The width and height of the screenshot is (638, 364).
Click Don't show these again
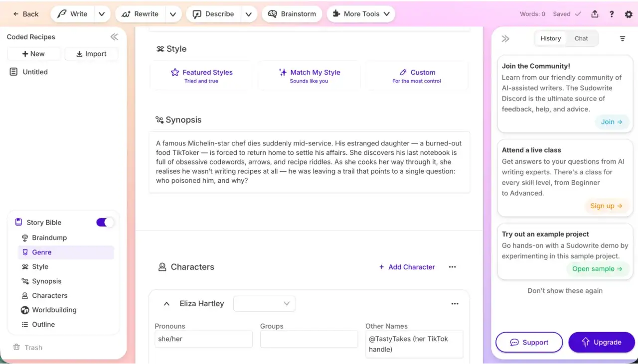(565, 290)
